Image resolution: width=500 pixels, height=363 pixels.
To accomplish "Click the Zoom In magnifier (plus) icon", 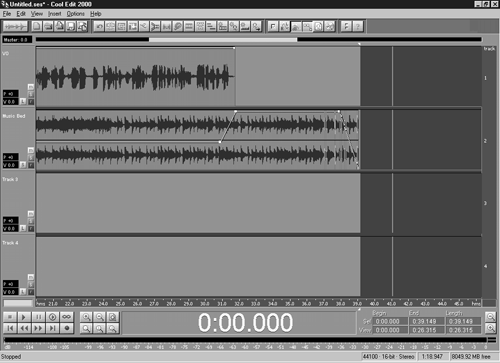I will coord(86,317).
